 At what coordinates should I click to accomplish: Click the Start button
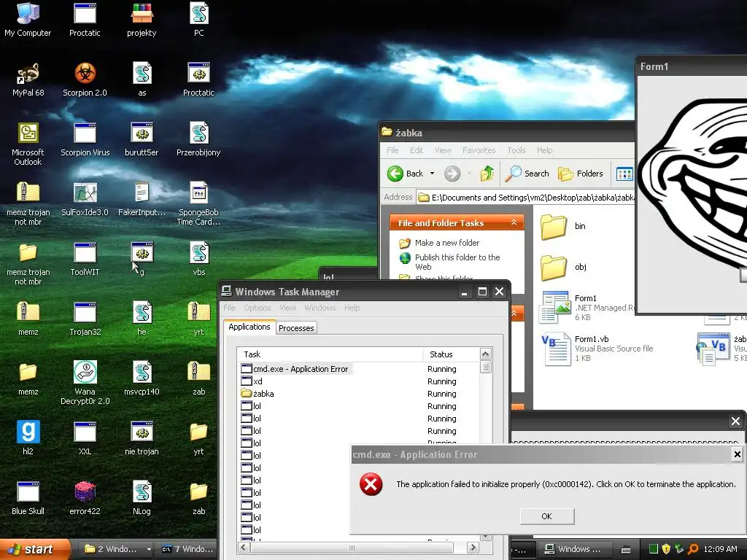coord(34,549)
